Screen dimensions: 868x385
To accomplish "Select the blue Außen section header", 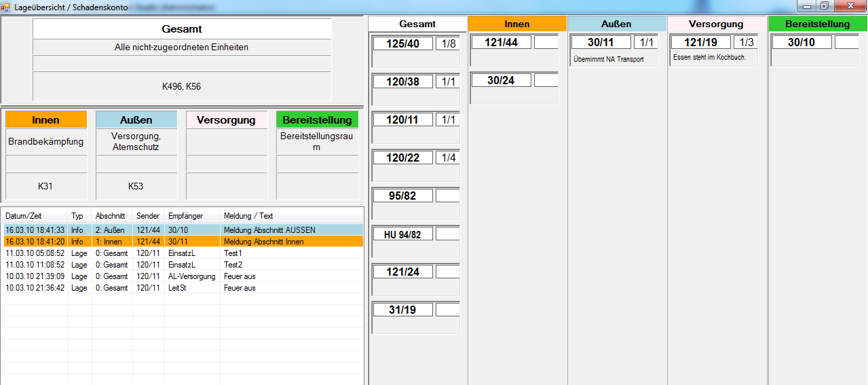I will 136,120.
